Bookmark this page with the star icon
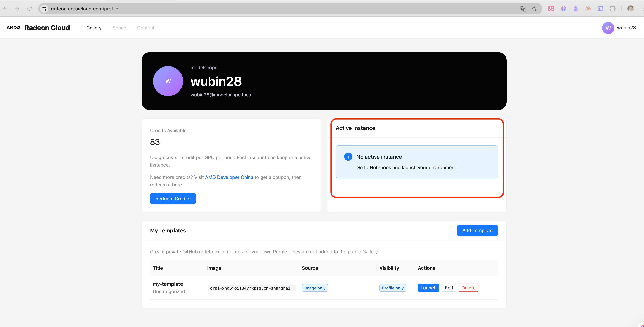This screenshot has height=327, width=644. [534, 9]
